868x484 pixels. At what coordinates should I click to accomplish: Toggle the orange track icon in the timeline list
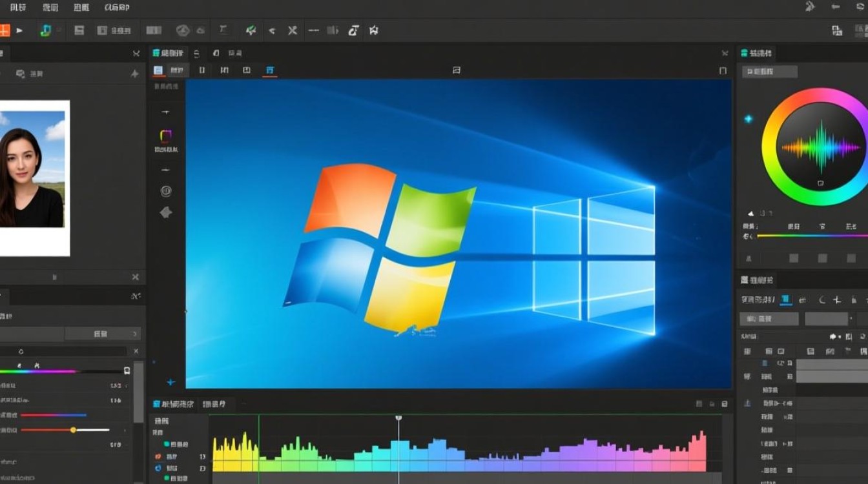(158, 456)
